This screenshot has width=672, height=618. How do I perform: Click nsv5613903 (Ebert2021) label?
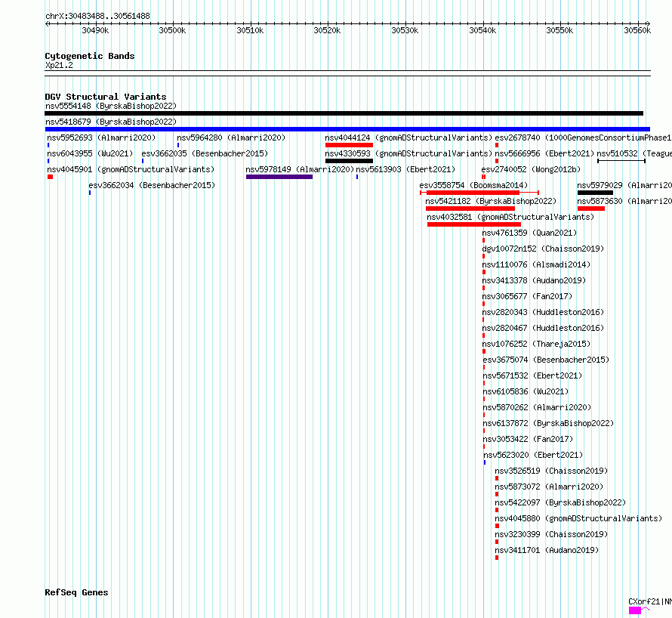click(406, 169)
